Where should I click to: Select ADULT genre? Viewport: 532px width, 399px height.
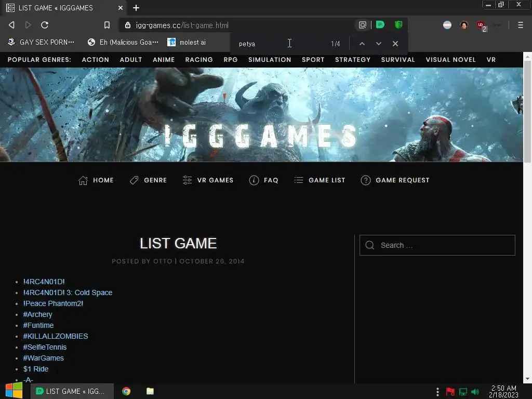click(x=130, y=60)
